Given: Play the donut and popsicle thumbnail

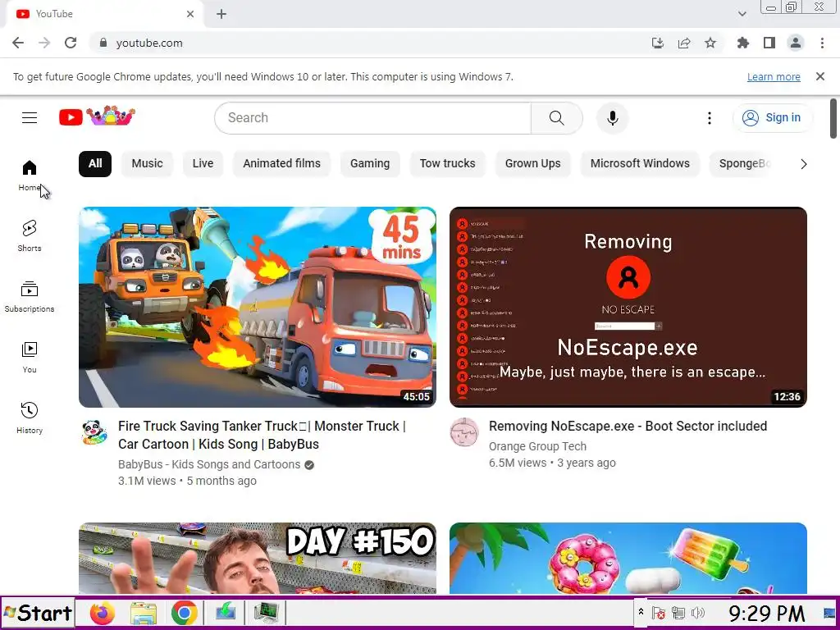Looking at the screenshot, I should click(628, 558).
